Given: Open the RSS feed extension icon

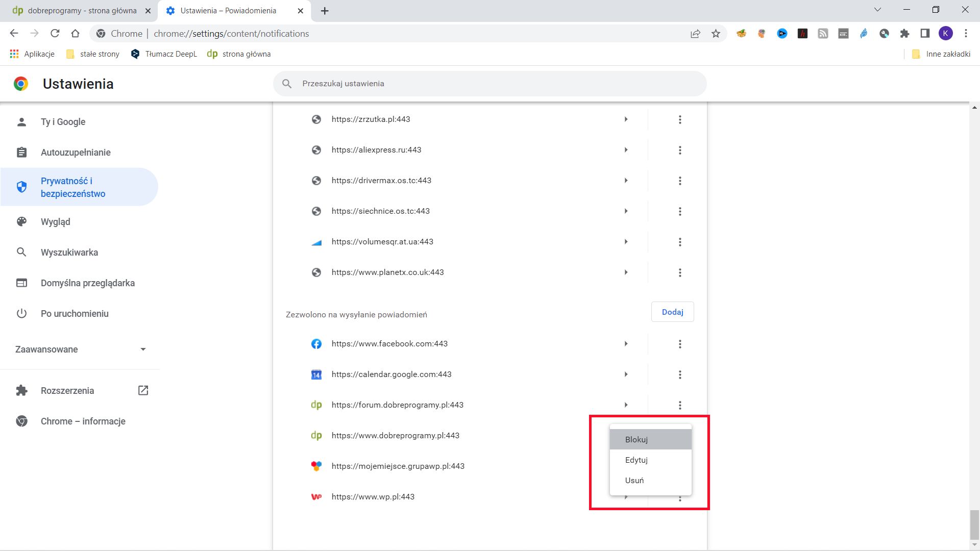Looking at the screenshot, I should pos(823,33).
